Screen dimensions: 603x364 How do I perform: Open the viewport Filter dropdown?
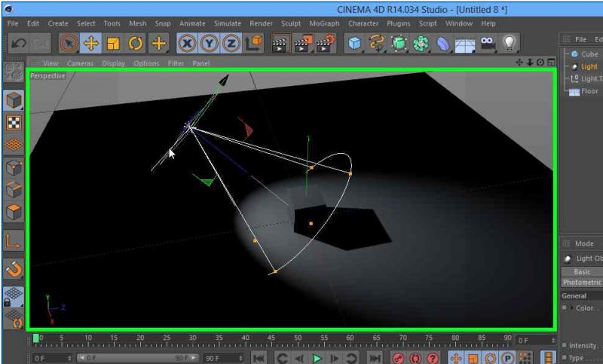pos(176,63)
